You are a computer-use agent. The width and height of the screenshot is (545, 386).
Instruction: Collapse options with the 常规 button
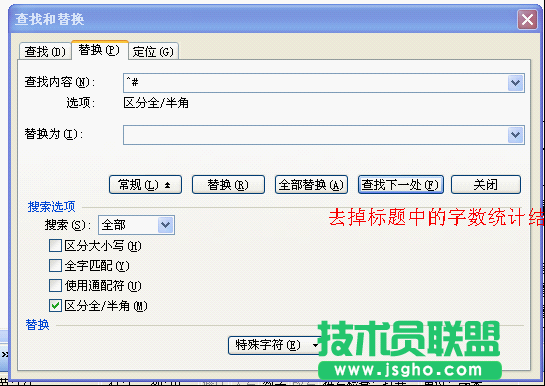[x=145, y=184]
